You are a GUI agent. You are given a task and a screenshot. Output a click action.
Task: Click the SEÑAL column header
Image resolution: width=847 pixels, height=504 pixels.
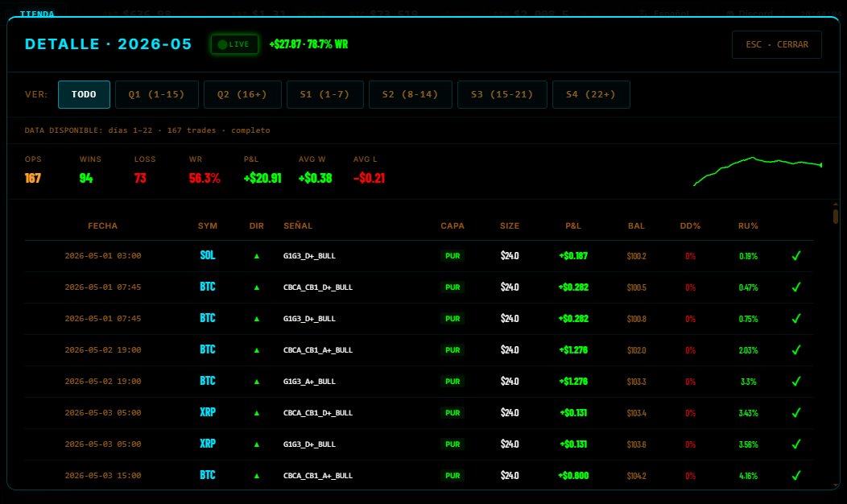pos(298,225)
